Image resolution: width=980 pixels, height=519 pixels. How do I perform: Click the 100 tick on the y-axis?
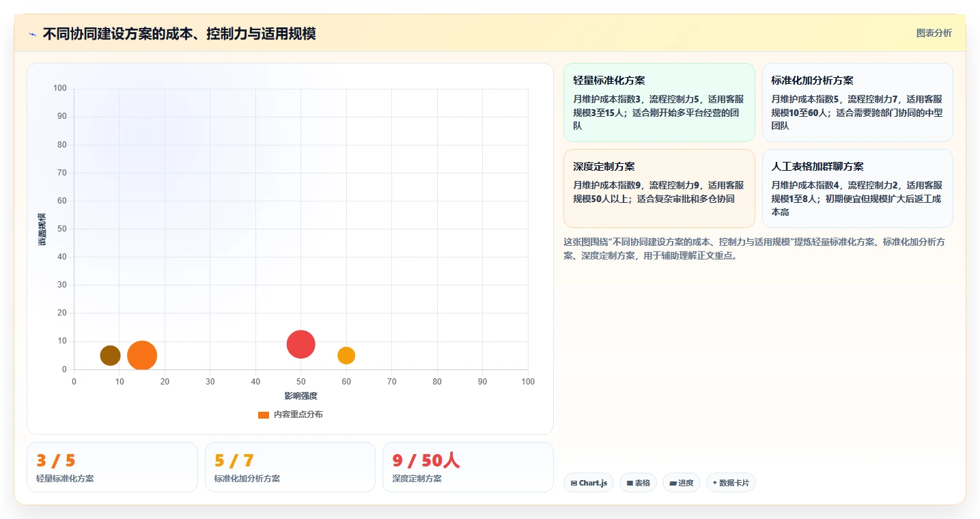(x=60, y=88)
